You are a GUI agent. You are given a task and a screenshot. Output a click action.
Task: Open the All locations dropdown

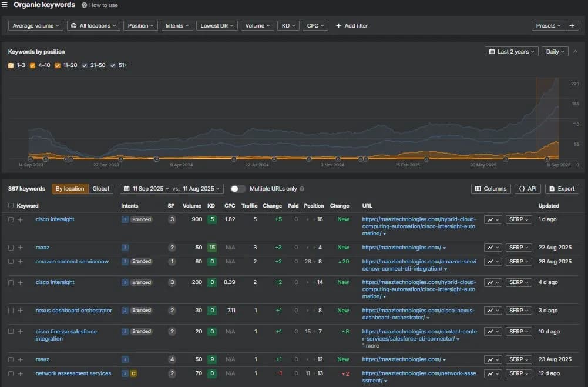point(93,25)
